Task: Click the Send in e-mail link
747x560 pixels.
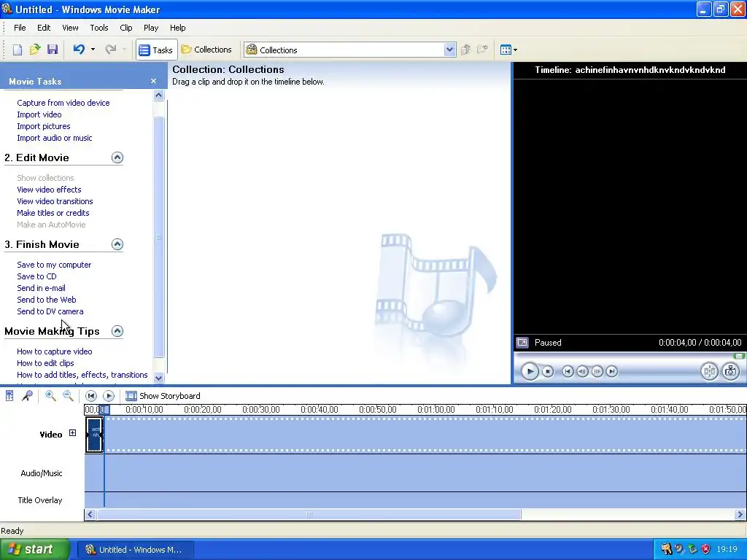Action: 41,288
